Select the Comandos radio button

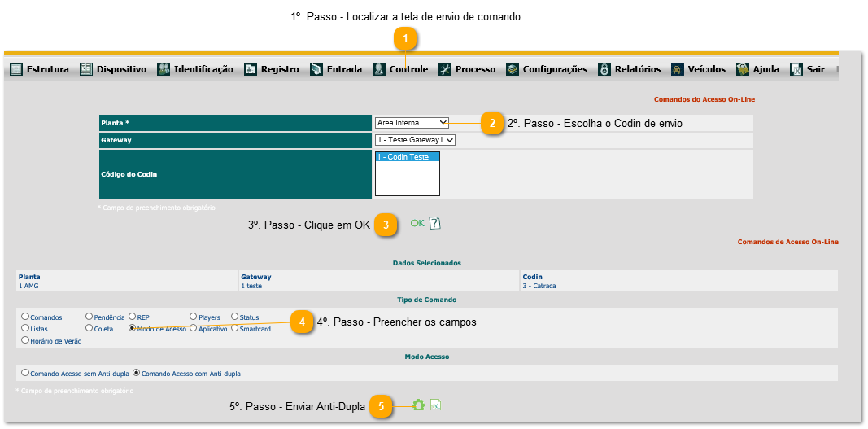point(25,317)
